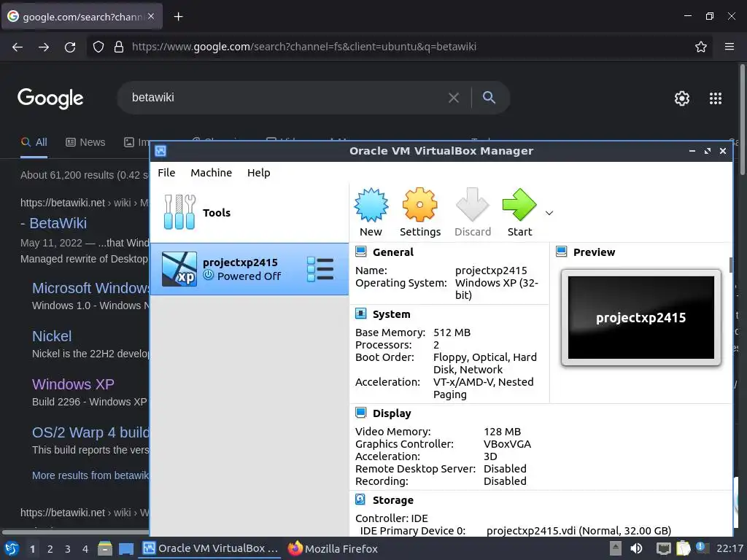Open the network tray icon
747x560 pixels.
pyautogui.click(x=663, y=548)
